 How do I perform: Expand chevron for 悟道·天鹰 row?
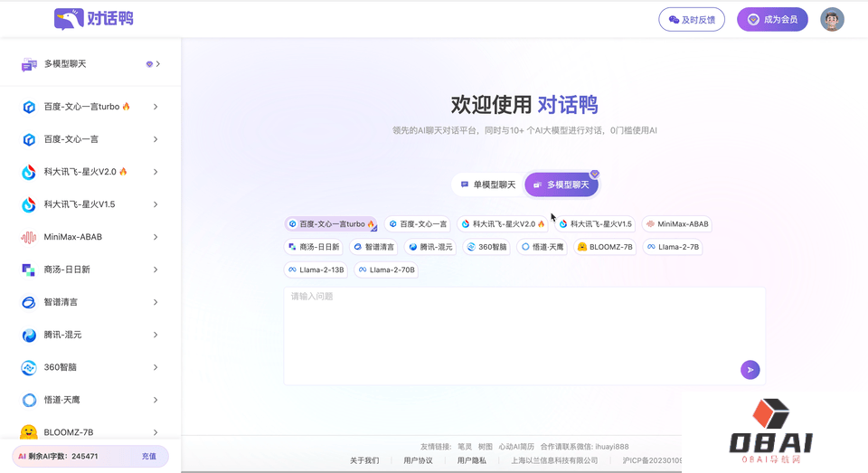(x=156, y=400)
